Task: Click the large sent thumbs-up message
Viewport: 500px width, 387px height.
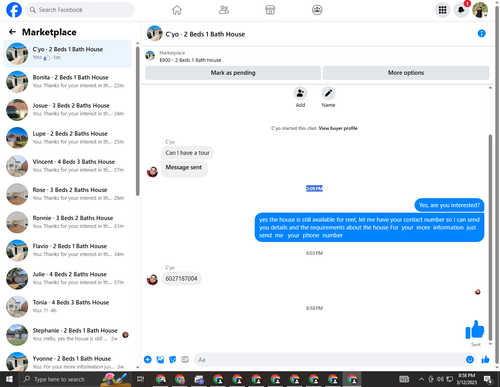Action: pyautogui.click(x=475, y=329)
